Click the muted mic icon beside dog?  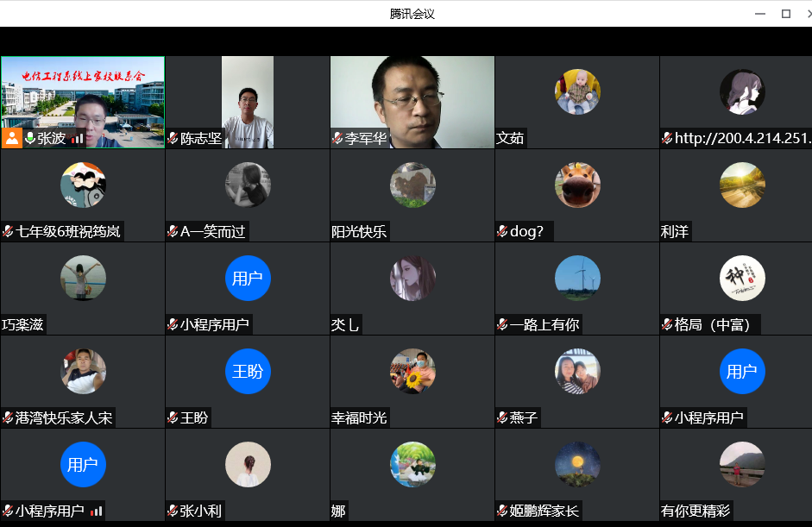tap(502, 231)
